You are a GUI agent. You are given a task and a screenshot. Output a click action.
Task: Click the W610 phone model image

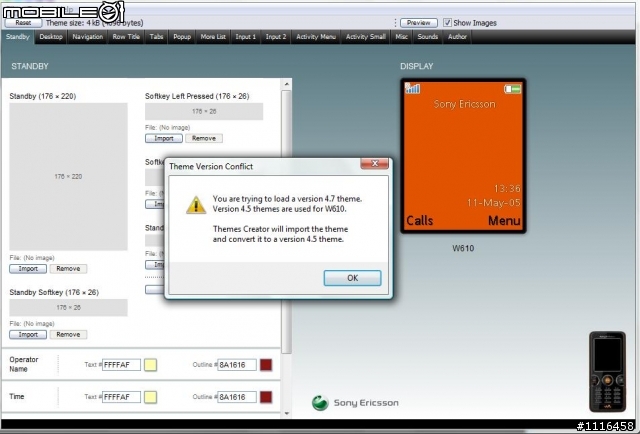coord(607,372)
